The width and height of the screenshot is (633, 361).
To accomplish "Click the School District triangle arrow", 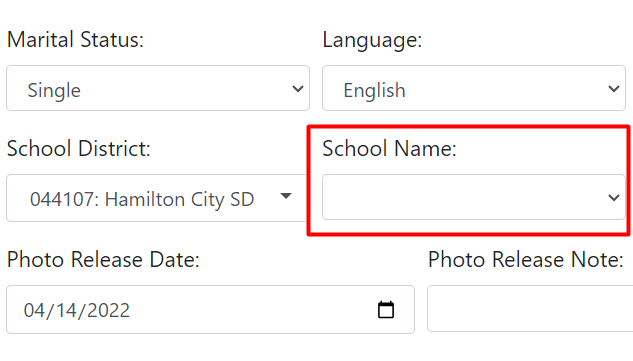I will (286, 196).
